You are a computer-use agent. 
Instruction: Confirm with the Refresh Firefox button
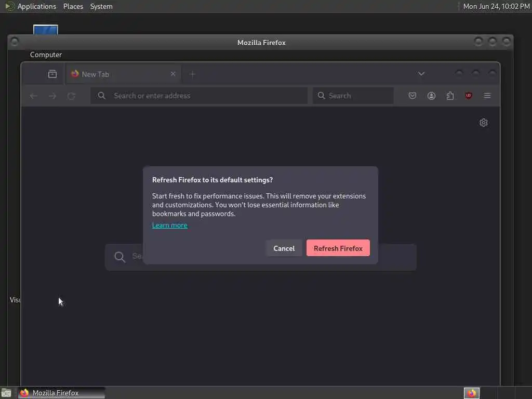coord(338,248)
